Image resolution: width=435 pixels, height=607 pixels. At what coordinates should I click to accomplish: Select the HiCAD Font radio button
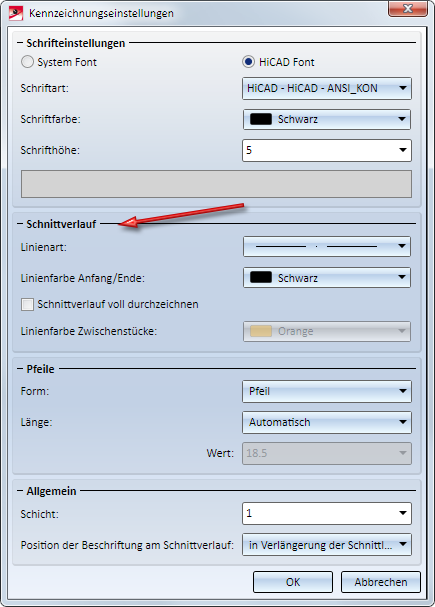pos(248,62)
